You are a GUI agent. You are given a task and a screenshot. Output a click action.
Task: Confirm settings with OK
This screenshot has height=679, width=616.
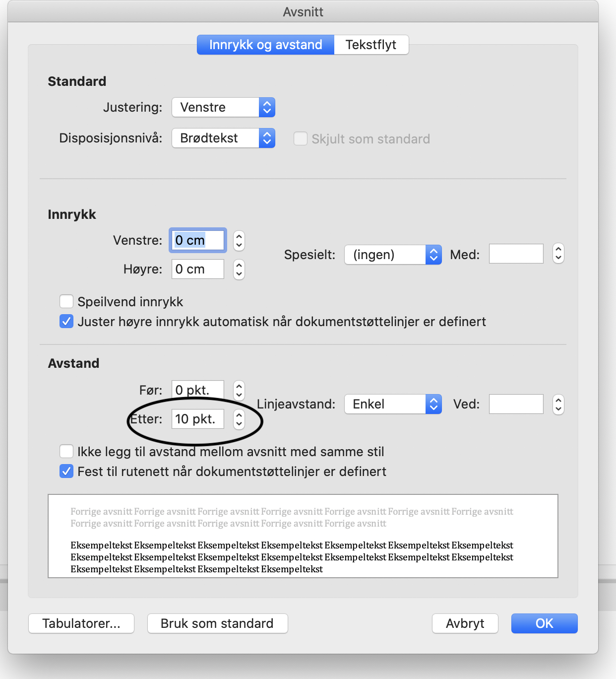tap(544, 623)
